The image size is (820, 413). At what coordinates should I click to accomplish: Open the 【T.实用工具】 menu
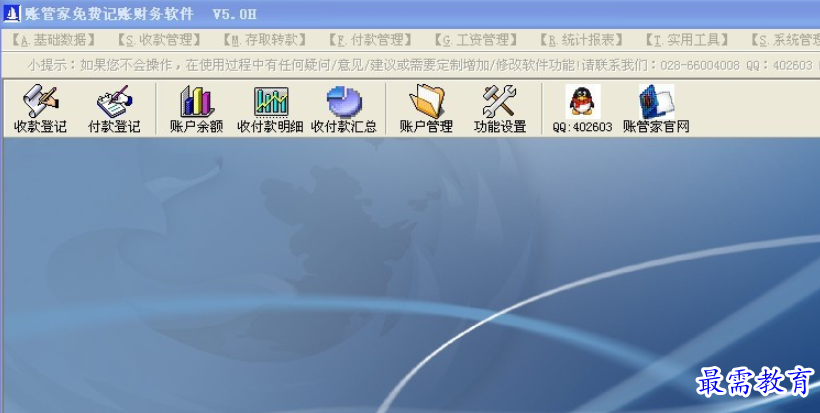tap(687, 40)
